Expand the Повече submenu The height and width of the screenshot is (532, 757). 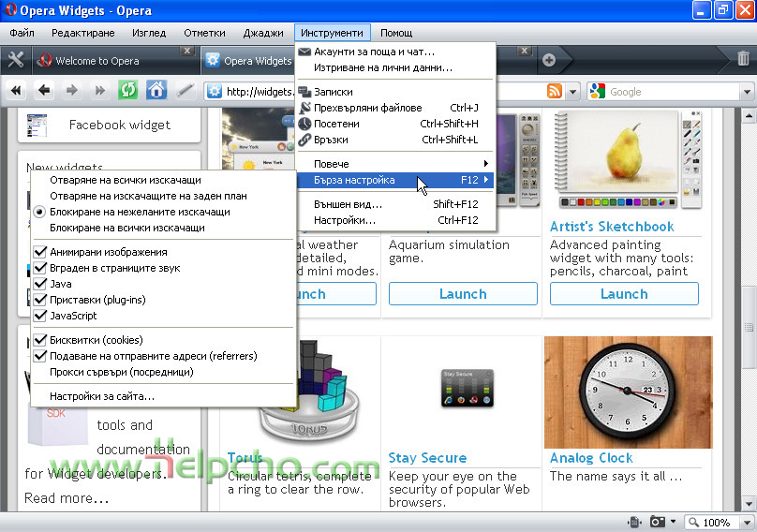coord(395,164)
